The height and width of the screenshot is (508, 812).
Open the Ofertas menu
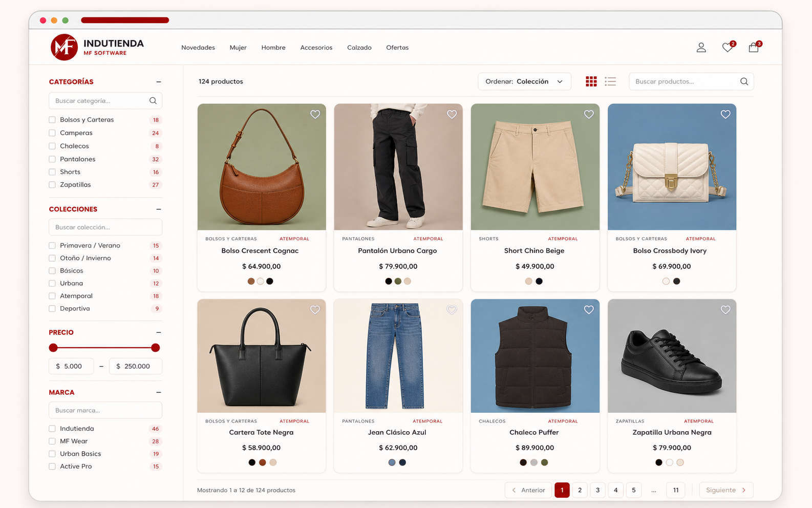click(x=397, y=48)
